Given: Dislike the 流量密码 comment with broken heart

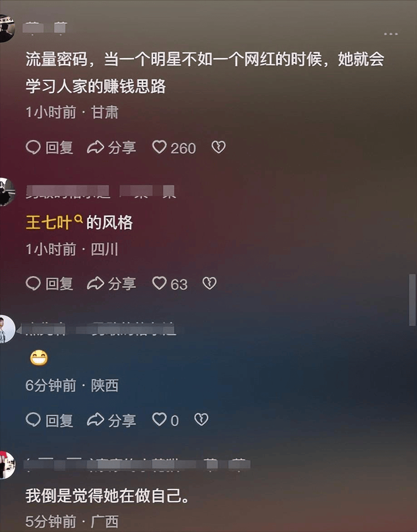Looking at the screenshot, I should (x=218, y=147).
